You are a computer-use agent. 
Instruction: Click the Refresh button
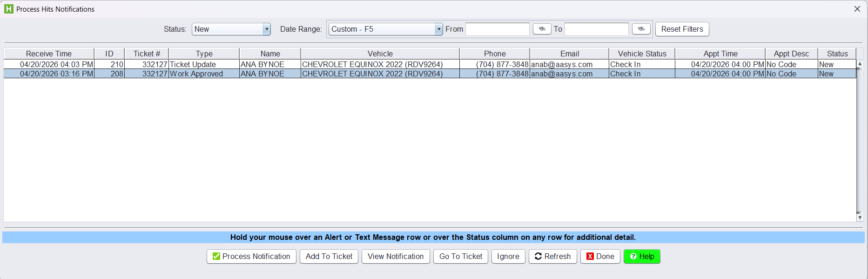pyautogui.click(x=553, y=256)
